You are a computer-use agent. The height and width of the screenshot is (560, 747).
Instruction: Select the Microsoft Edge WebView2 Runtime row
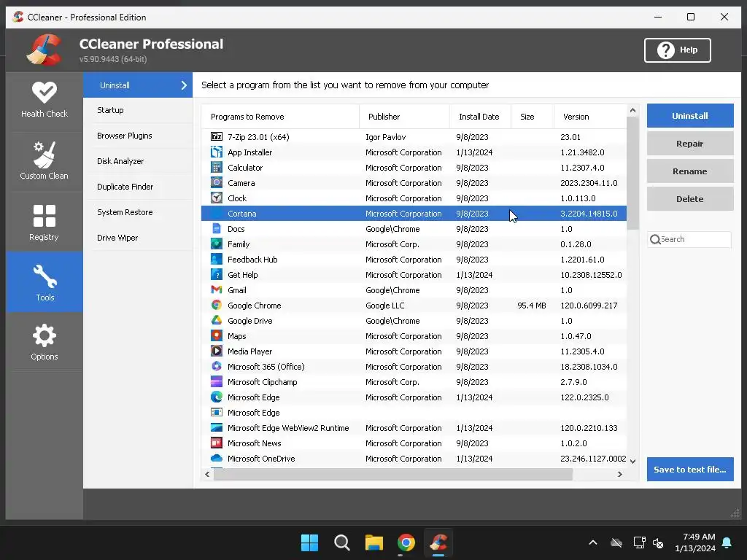click(414, 427)
